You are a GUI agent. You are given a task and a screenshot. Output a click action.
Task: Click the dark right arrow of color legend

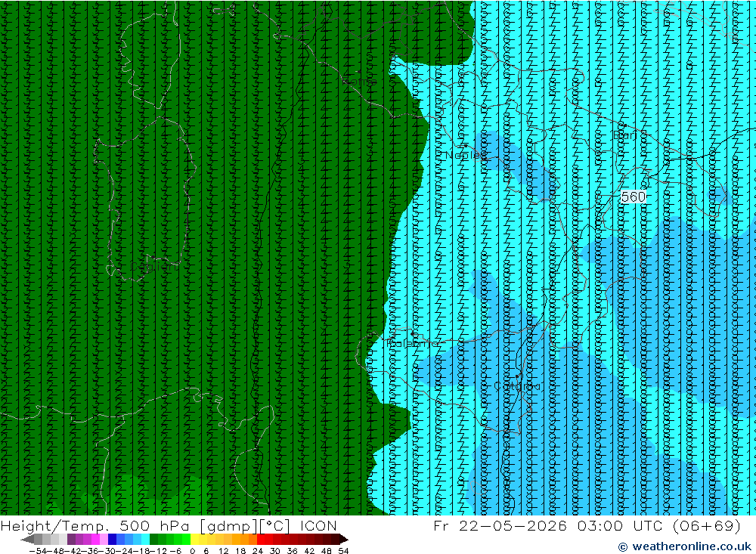pos(344,540)
